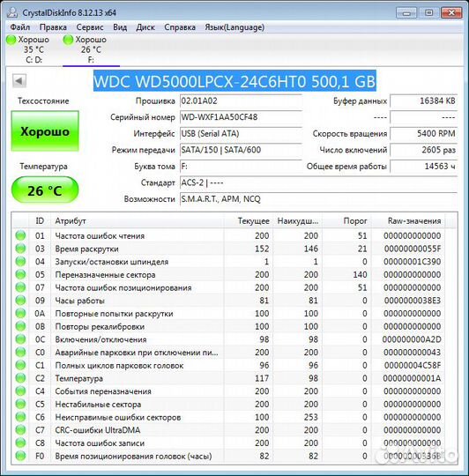Viewport: 469px width, 476px height.
Task: Click status icon of attribute 09 Часы работы
Action: coord(20,301)
